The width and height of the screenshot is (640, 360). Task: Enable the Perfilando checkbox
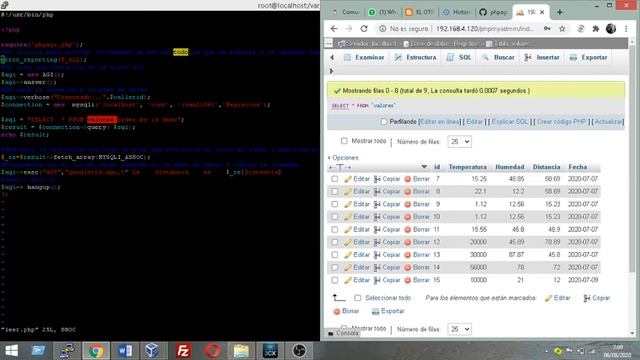tap(384, 122)
